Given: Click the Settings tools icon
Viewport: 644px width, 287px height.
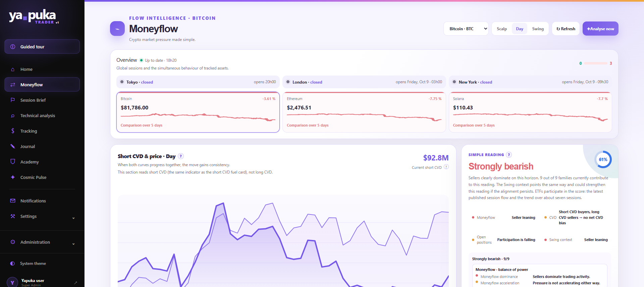Looking at the screenshot, I should click(x=13, y=216).
